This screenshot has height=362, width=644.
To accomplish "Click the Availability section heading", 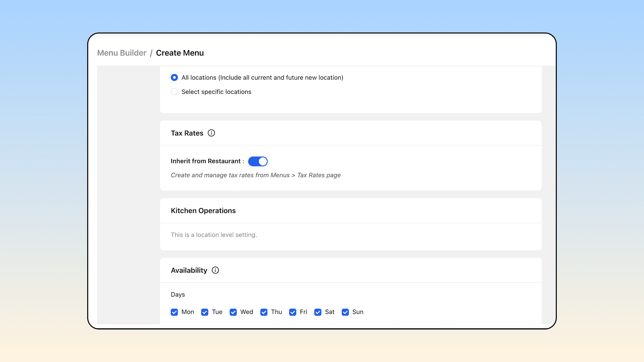I will 189,270.
